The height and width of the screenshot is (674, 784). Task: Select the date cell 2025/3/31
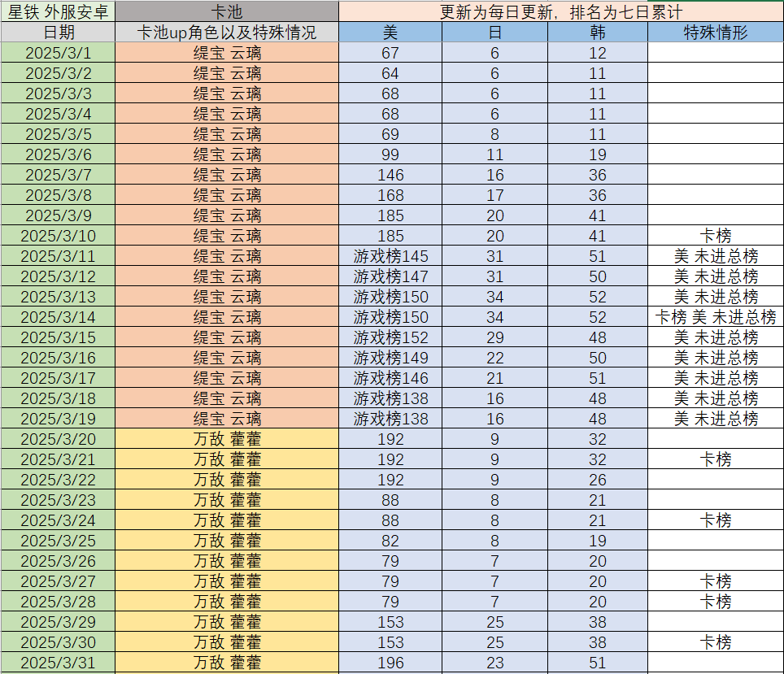[x=58, y=663]
